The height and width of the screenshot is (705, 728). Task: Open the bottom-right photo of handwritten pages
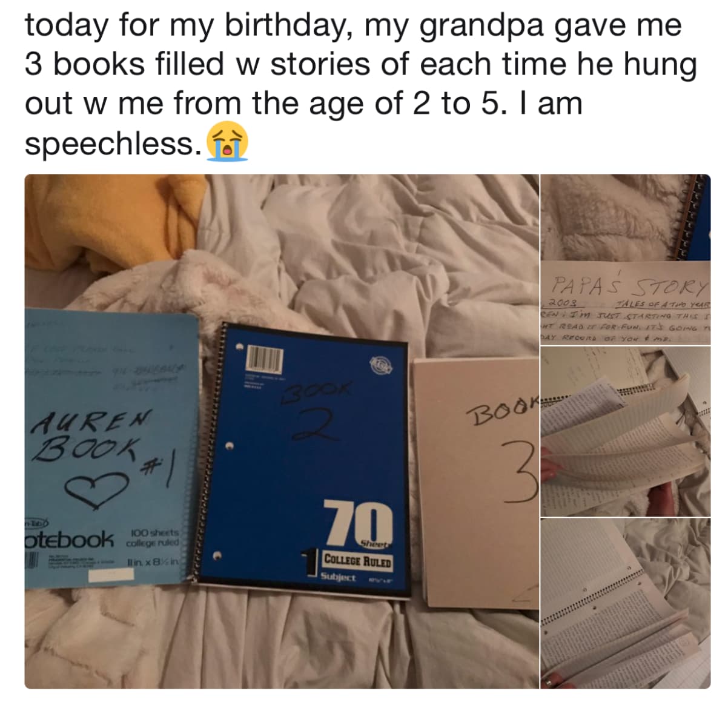(626, 603)
